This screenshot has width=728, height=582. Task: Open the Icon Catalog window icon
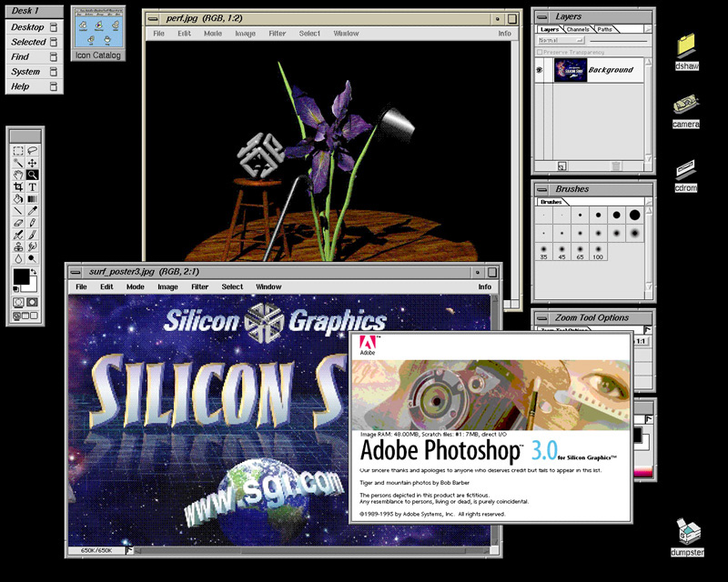click(98, 34)
